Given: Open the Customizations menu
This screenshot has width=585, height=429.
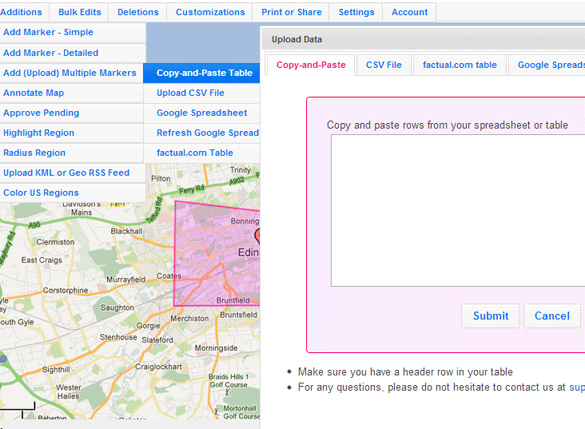Looking at the screenshot, I should coord(210,12).
